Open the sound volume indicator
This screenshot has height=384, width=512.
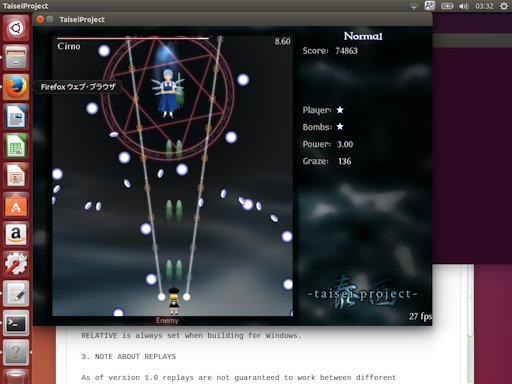coord(463,6)
